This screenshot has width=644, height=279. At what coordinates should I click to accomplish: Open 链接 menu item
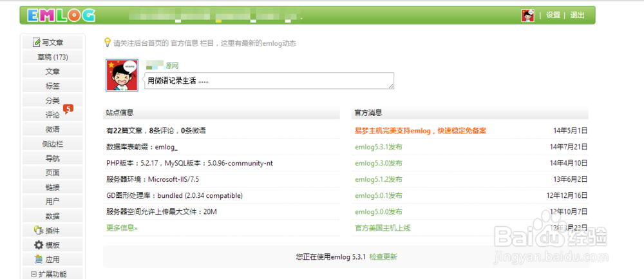tap(53, 188)
